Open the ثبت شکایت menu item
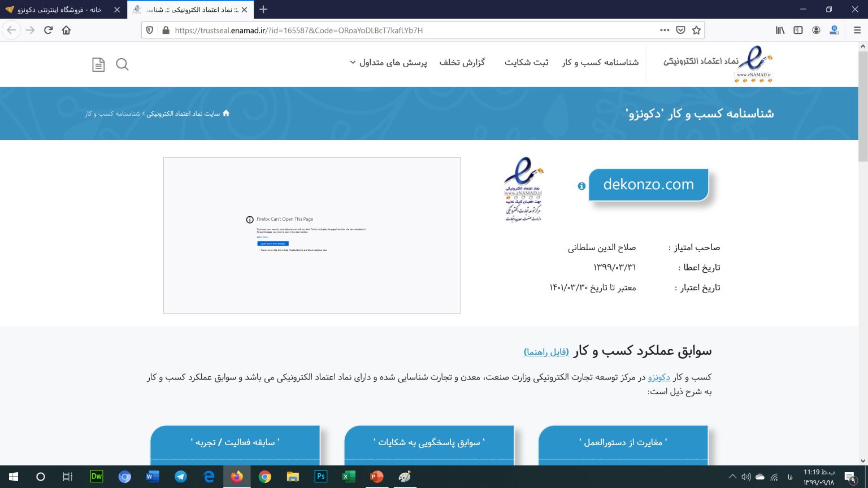 [527, 62]
